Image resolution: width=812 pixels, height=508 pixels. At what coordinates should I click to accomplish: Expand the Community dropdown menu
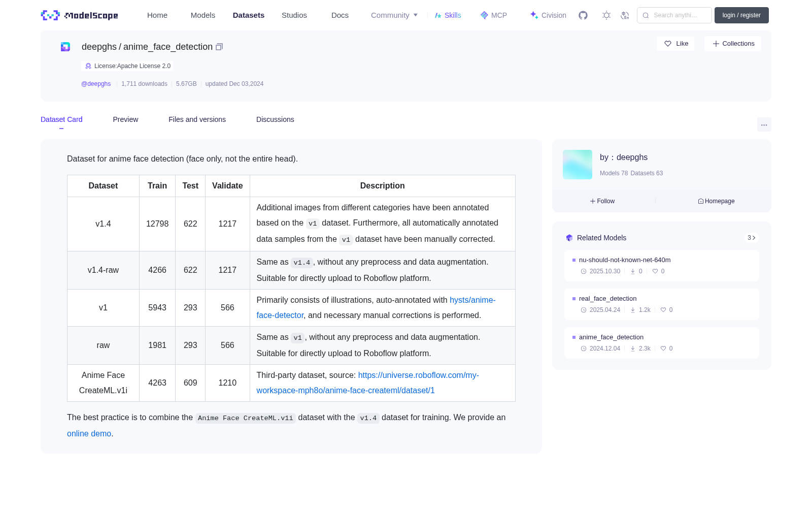coord(394,15)
